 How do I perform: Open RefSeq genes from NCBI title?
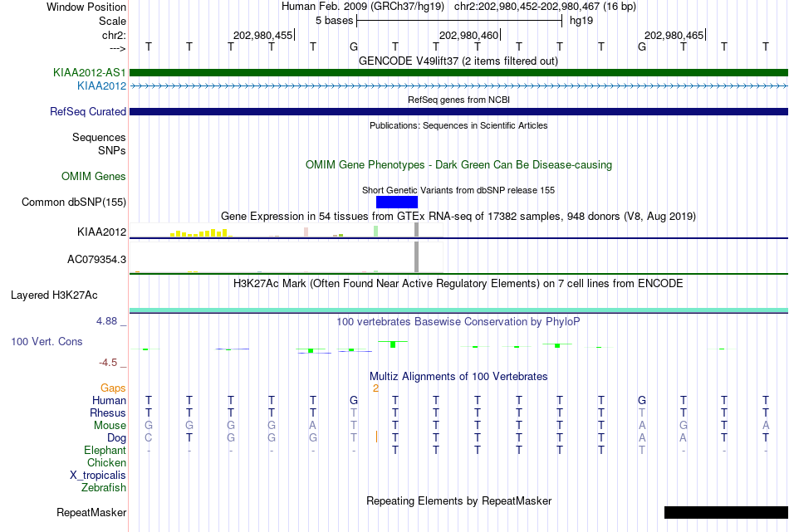click(x=458, y=100)
